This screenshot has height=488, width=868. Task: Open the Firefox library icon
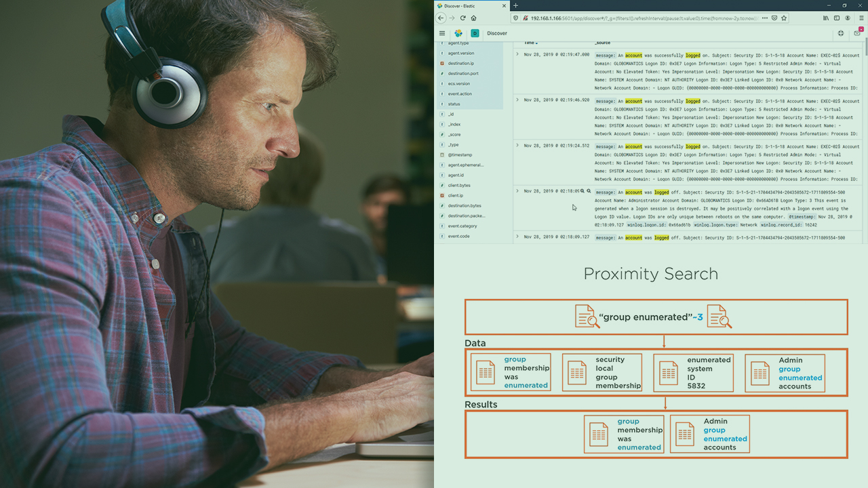click(x=826, y=18)
